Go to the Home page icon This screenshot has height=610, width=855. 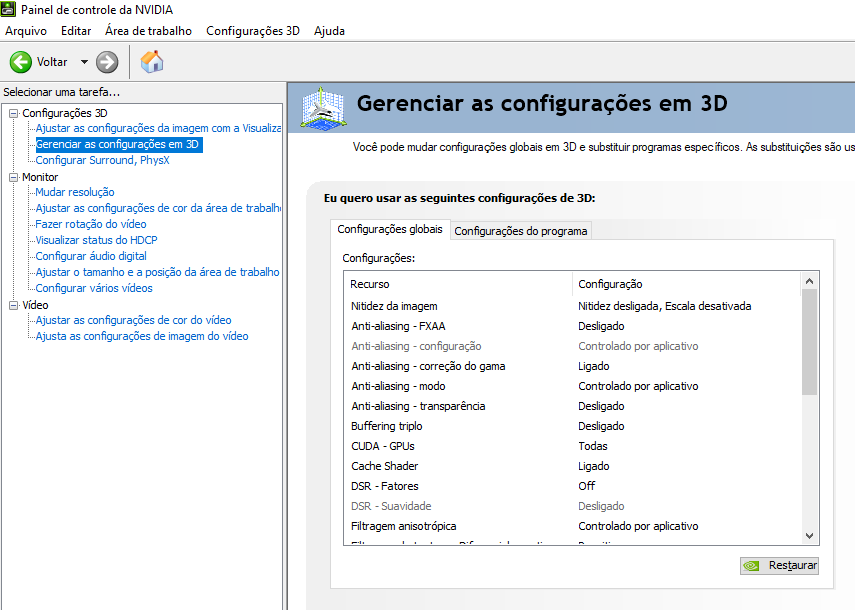tap(152, 62)
